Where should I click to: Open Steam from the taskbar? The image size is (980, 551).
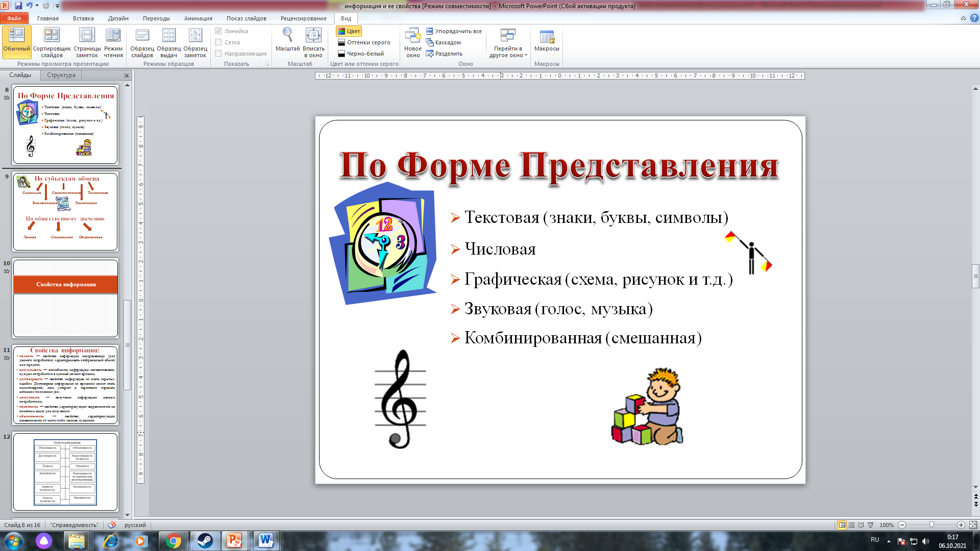pos(205,541)
